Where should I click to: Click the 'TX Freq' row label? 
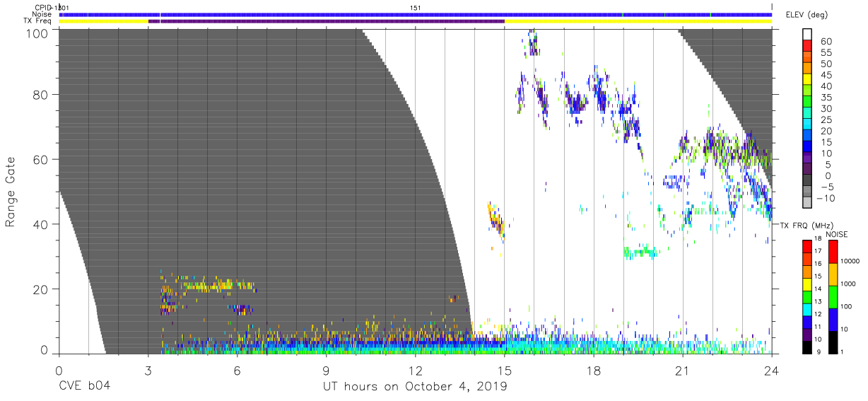(38, 21)
